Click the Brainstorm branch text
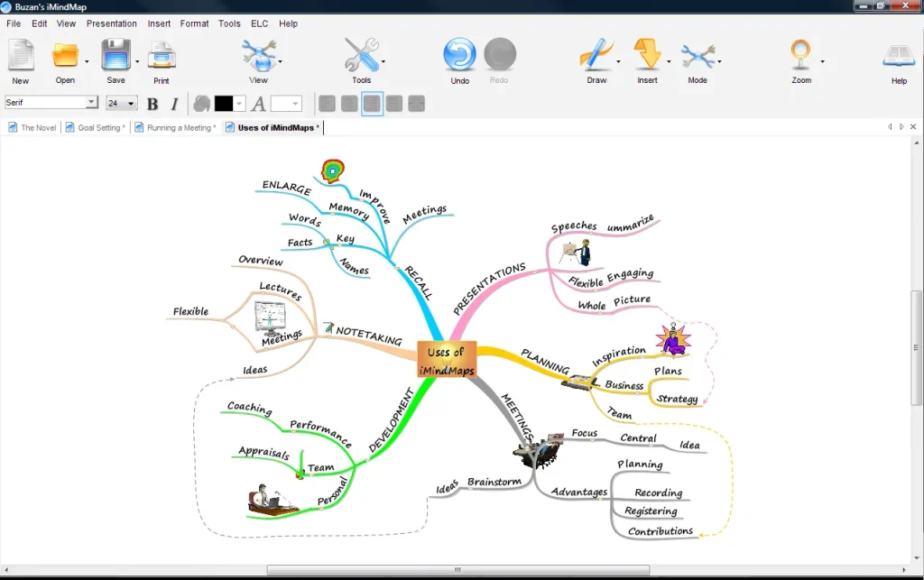 point(494,482)
